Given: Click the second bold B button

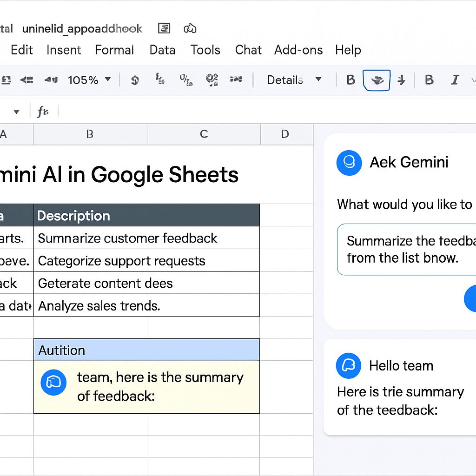Looking at the screenshot, I should tap(429, 80).
